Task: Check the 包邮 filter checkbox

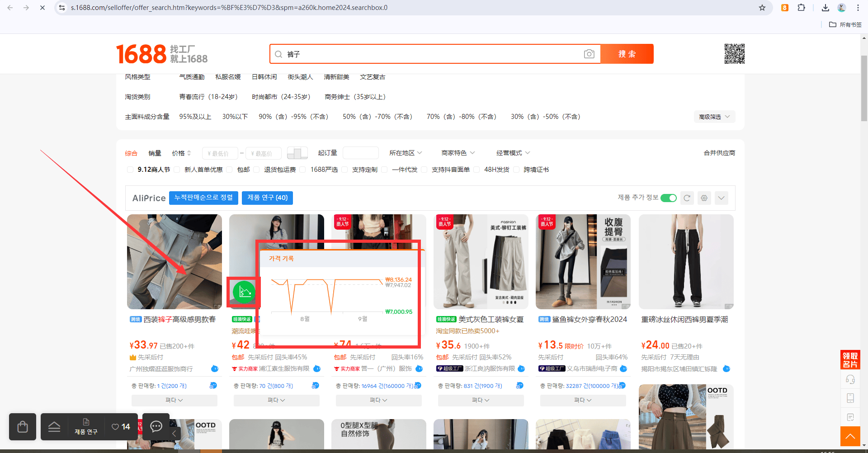Action: point(229,170)
